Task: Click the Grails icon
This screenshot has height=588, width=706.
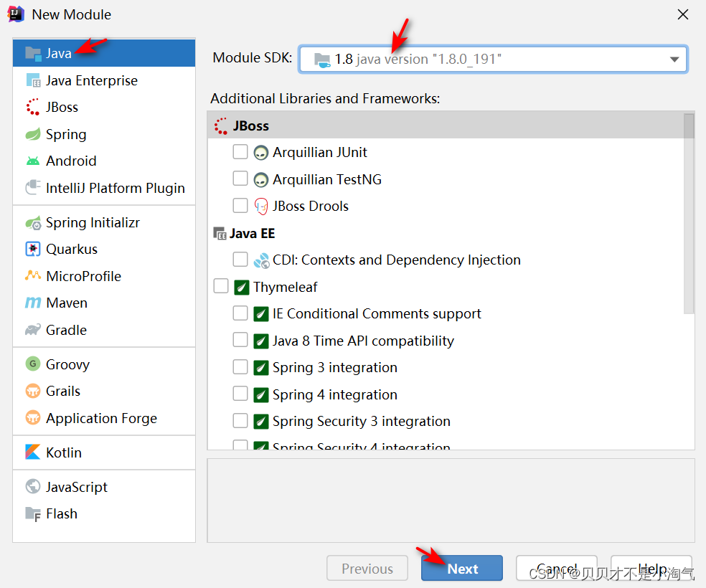Action: pyautogui.click(x=33, y=391)
